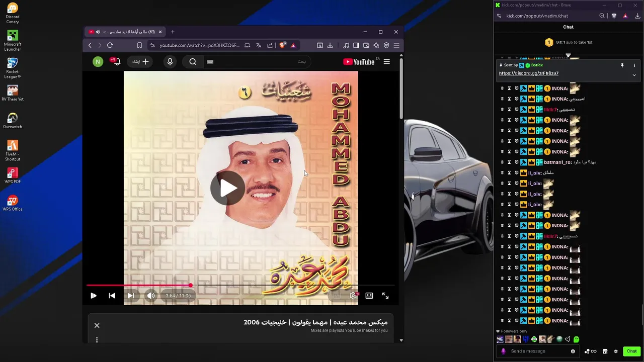The image size is (644, 362).
Task: Click the gift sub leaderboard banner
Action: click(x=569, y=42)
